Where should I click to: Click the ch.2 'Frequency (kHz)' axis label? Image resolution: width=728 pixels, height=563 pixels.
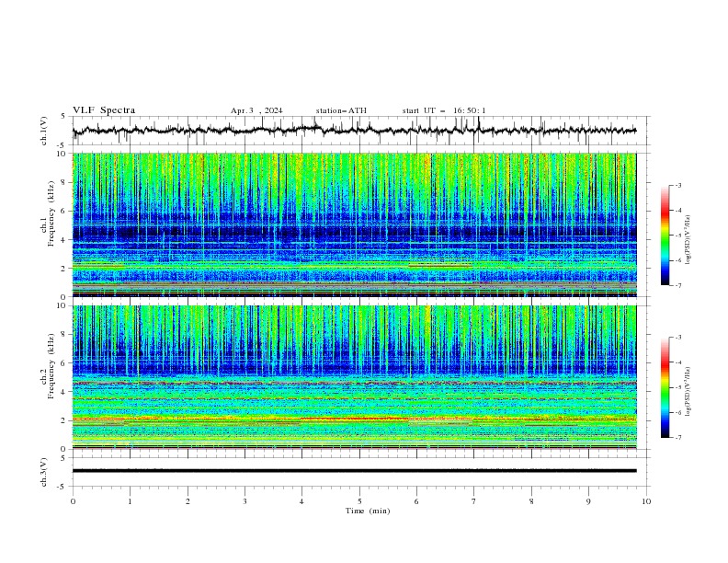tap(51, 366)
